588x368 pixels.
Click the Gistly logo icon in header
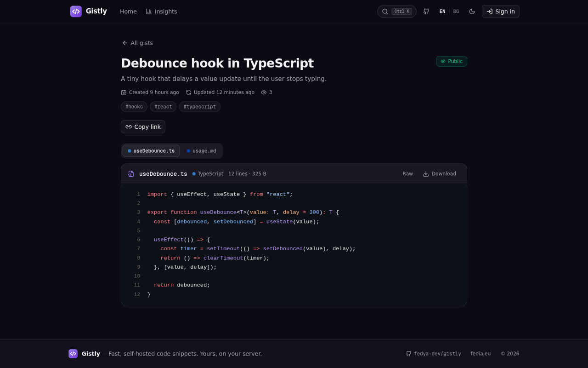[x=76, y=11]
